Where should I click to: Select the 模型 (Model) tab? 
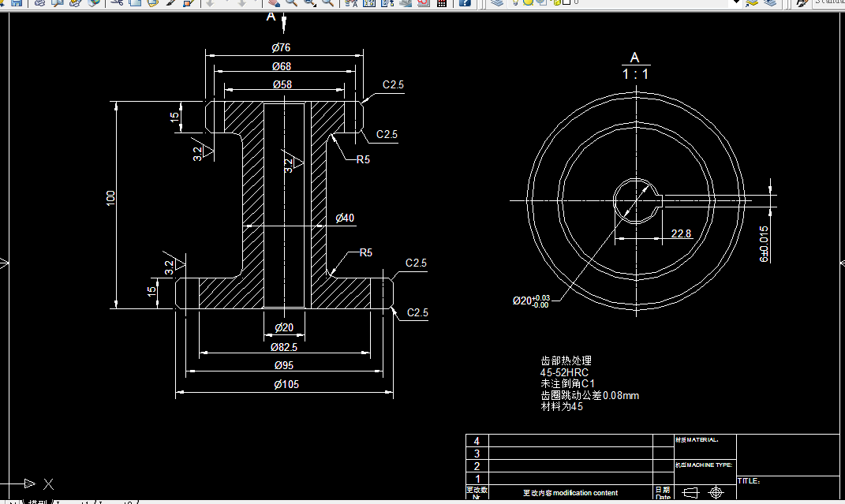(37, 500)
